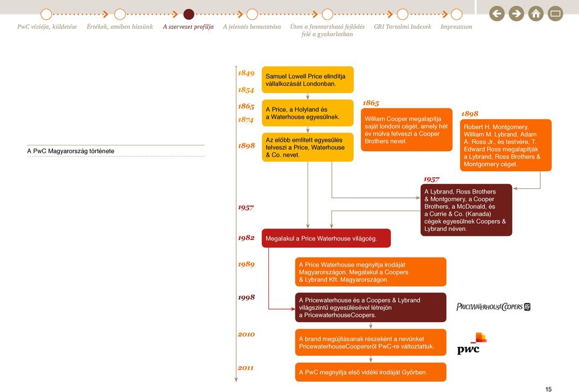Select the A szervezet profilja filled circle
The image size is (579, 392).
[189, 14]
